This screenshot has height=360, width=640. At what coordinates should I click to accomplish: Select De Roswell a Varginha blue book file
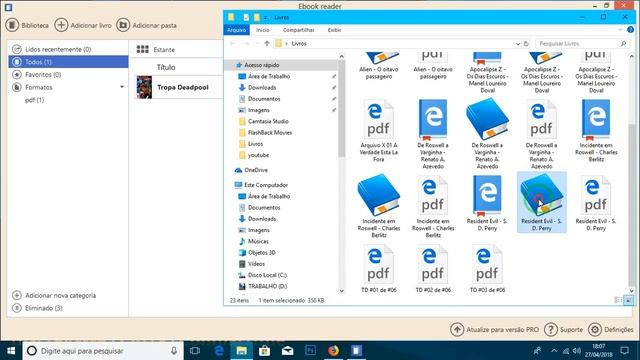[x=487, y=133]
